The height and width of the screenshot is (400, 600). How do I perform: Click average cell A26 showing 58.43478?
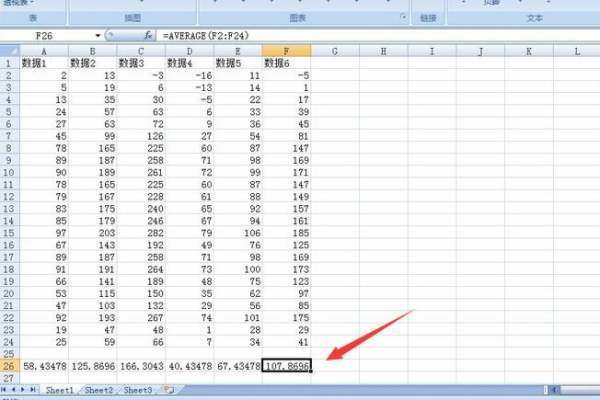pyautogui.click(x=44, y=366)
